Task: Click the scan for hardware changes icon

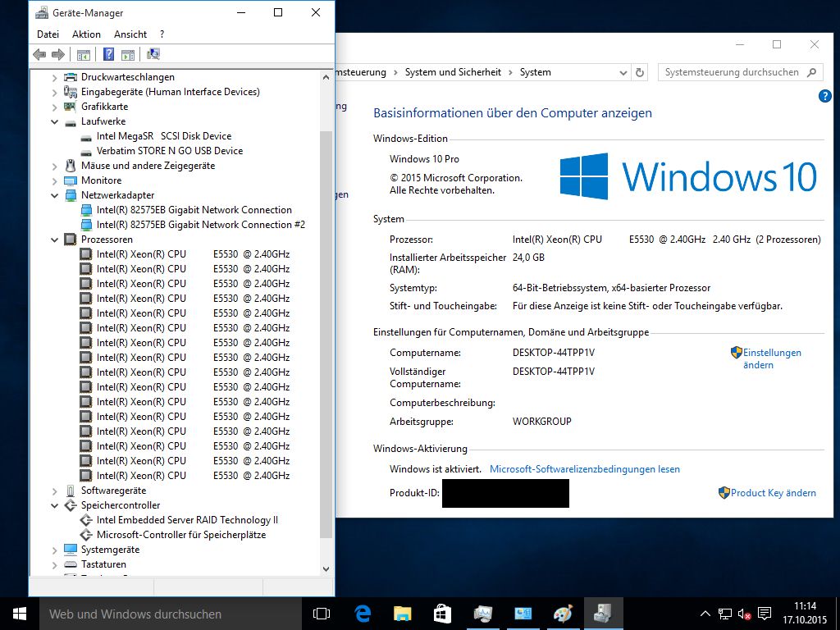Action: pos(153,54)
